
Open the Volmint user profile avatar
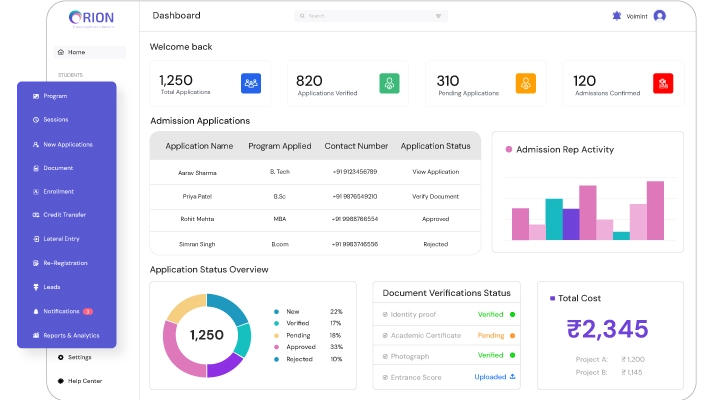coord(659,16)
